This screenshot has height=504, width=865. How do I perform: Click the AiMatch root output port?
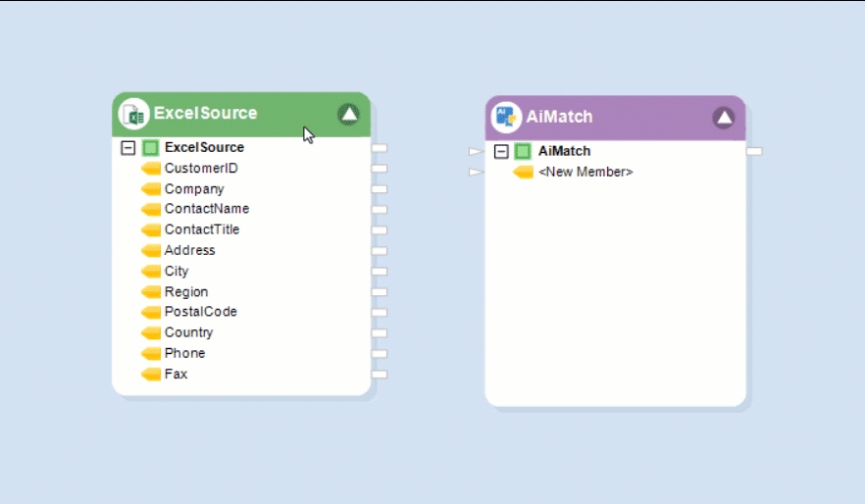754,152
